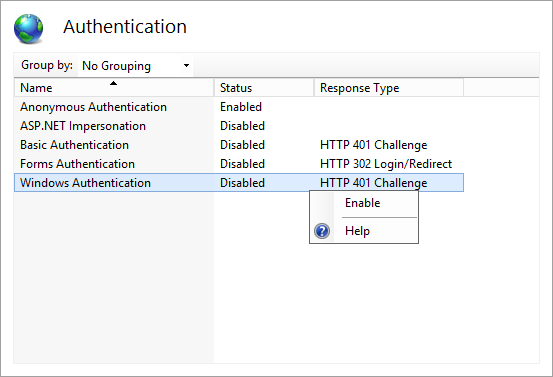
Task: Sort by the Response Type column header
Action: click(389, 87)
